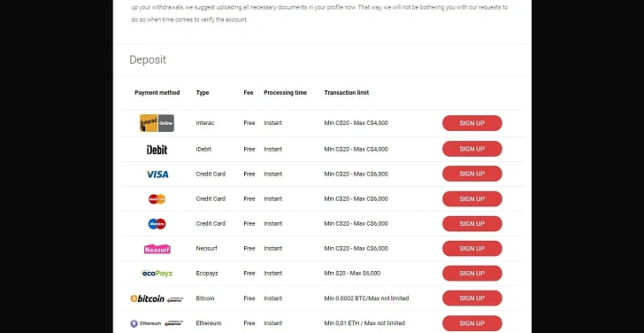
Task: Click the Payment method column header
Action: (157, 92)
